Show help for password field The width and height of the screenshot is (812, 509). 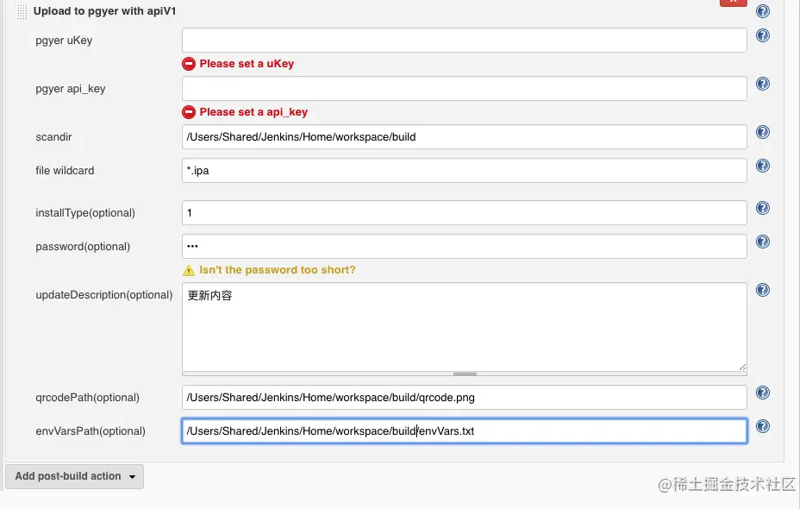tap(762, 242)
